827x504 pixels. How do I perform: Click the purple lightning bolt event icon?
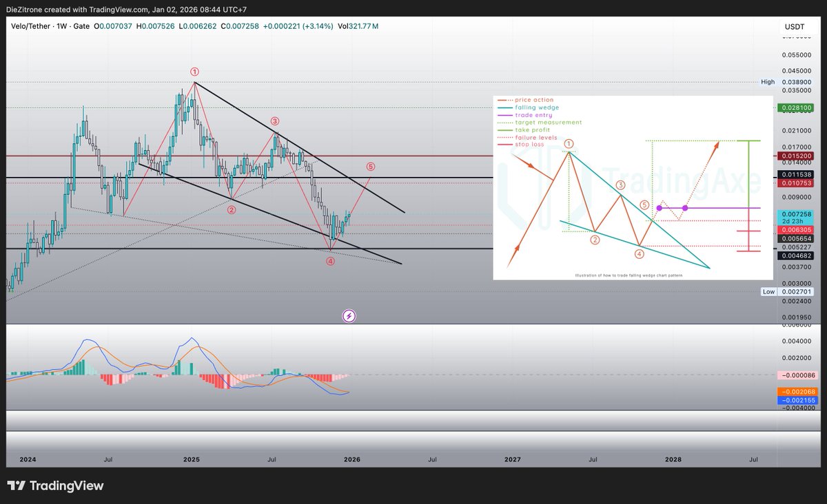point(349,316)
